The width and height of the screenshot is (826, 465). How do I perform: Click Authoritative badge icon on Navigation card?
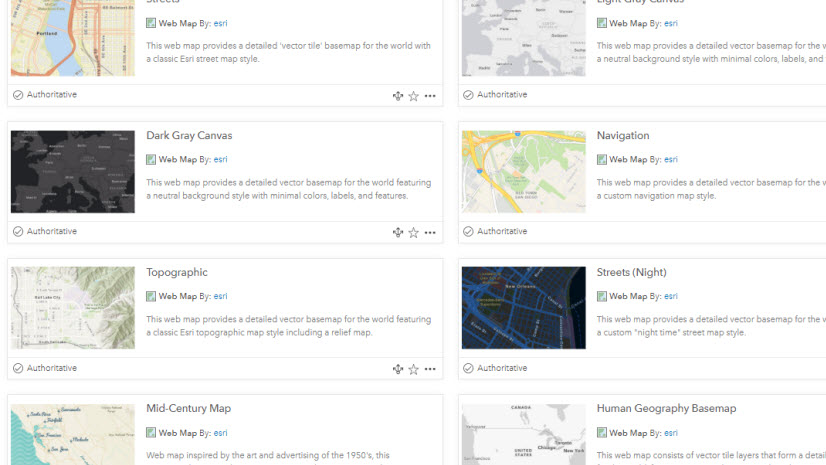(468, 231)
